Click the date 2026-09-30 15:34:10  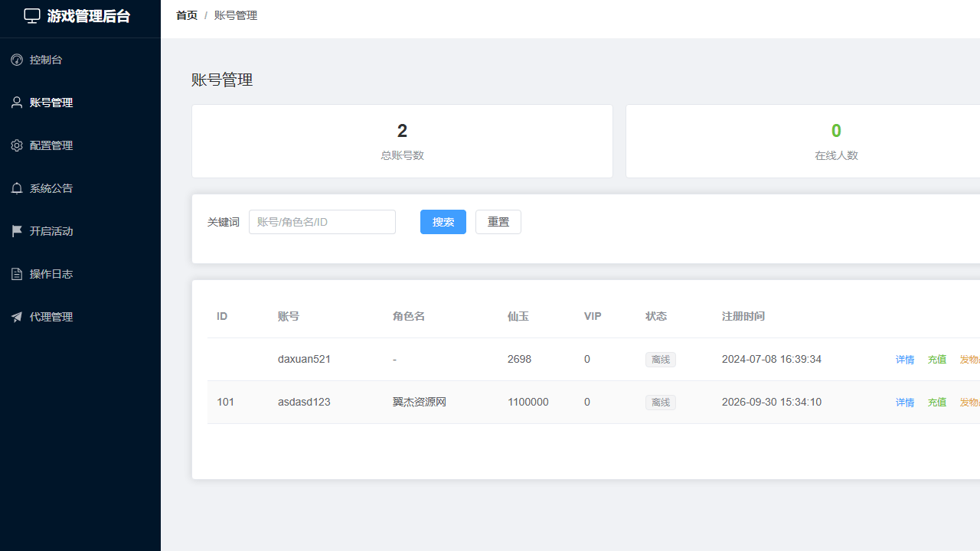(x=772, y=402)
